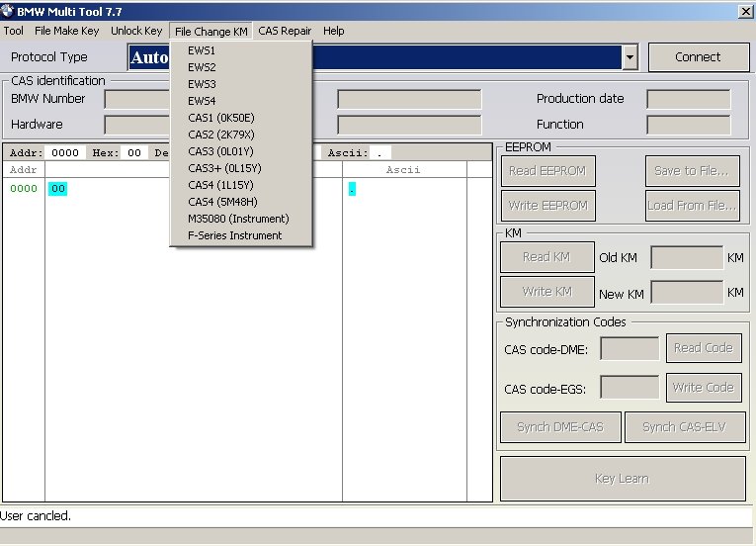This screenshot has height=546, width=756.
Task: Close the BMW Multi Tool window
Action: [745, 11]
